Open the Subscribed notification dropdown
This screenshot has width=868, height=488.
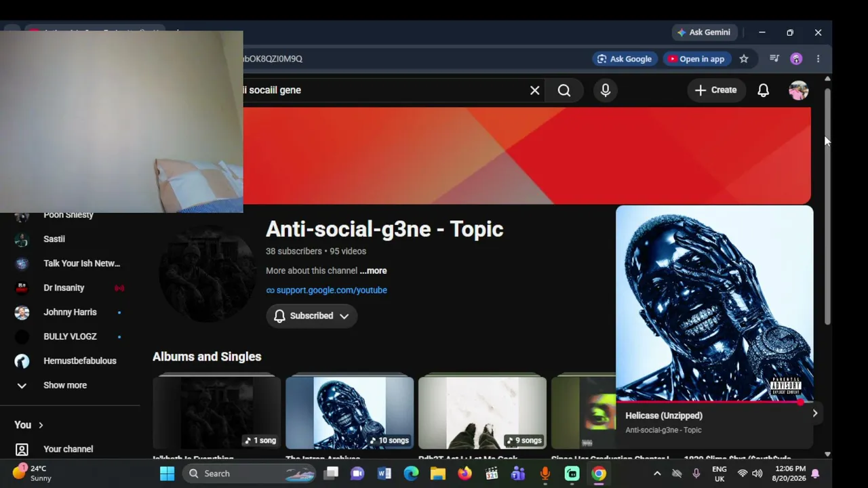click(x=311, y=316)
